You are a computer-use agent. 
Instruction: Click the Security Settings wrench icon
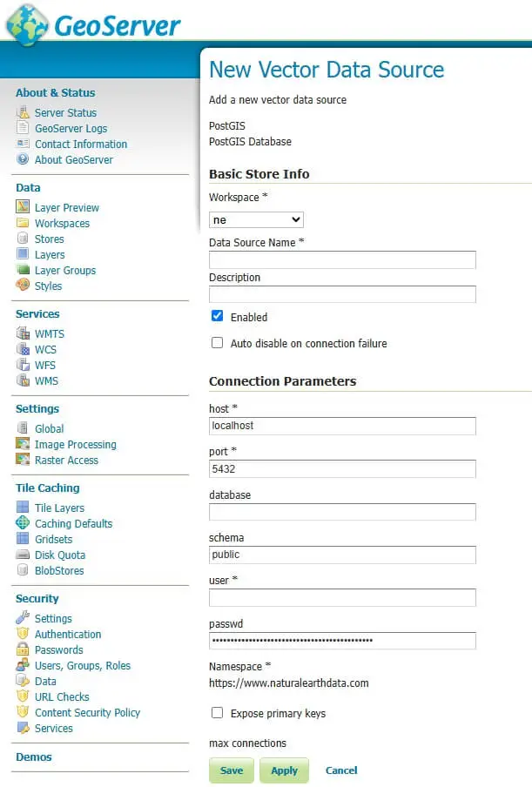[23, 617]
